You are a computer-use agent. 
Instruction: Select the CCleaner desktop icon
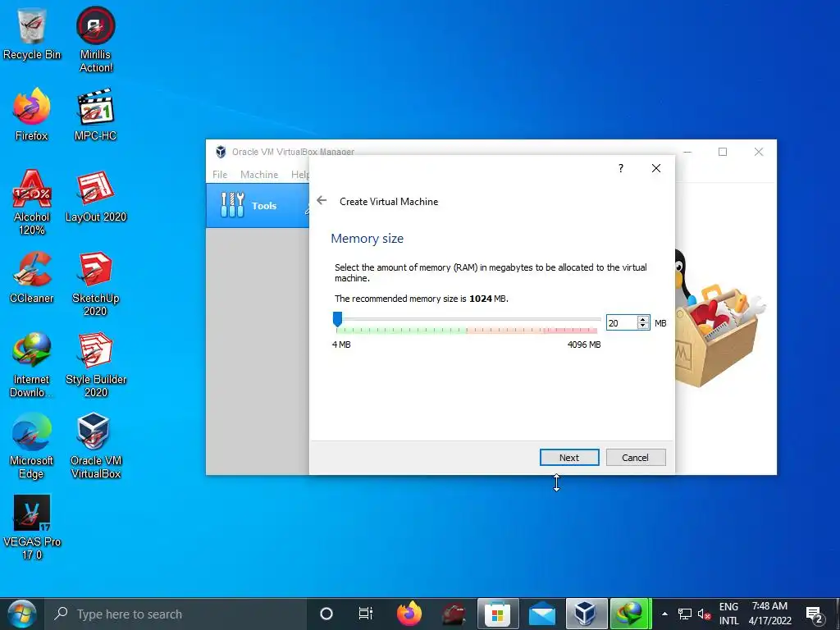32,277
